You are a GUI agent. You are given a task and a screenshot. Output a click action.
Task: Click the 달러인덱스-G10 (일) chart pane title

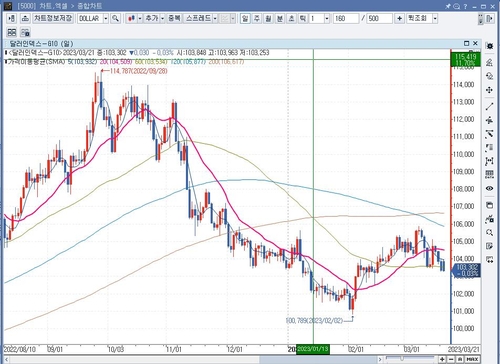click(41, 44)
